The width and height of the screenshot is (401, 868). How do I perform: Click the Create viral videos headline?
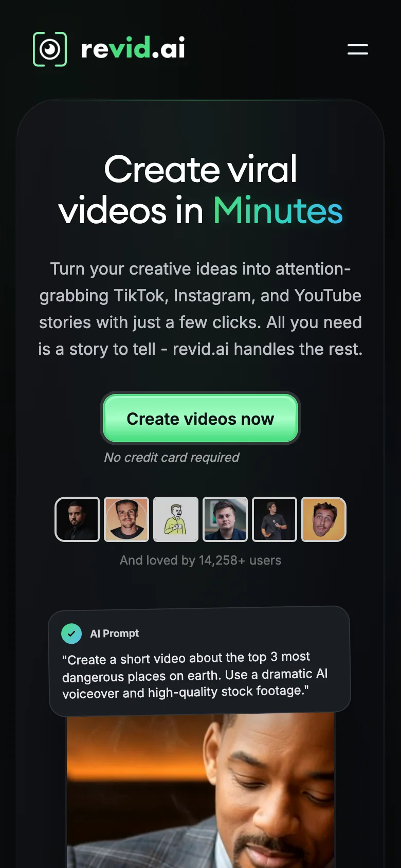pos(200,190)
